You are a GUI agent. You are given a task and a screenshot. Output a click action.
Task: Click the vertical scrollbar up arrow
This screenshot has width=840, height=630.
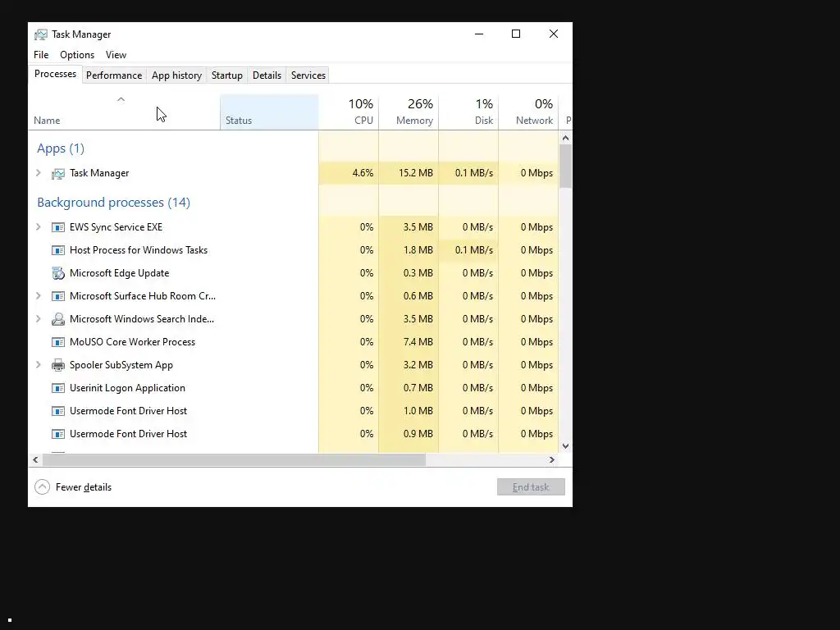(x=566, y=138)
